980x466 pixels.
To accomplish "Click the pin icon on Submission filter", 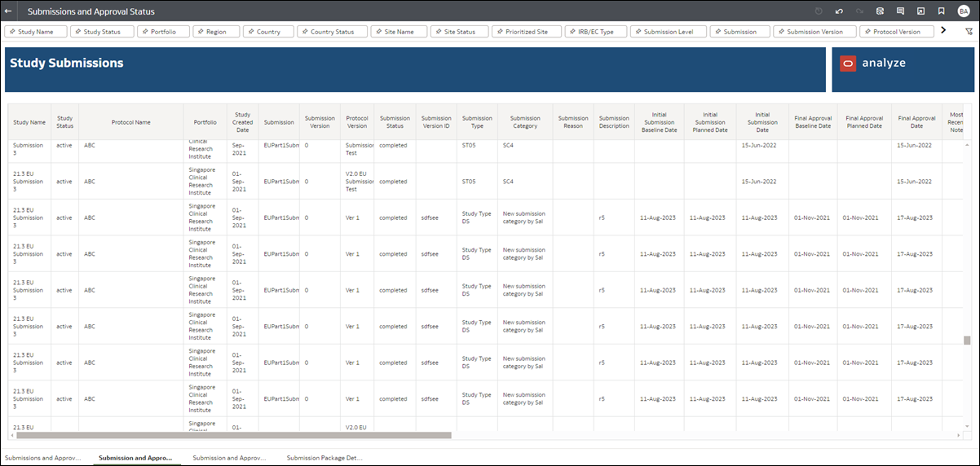I will pos(718,32).
